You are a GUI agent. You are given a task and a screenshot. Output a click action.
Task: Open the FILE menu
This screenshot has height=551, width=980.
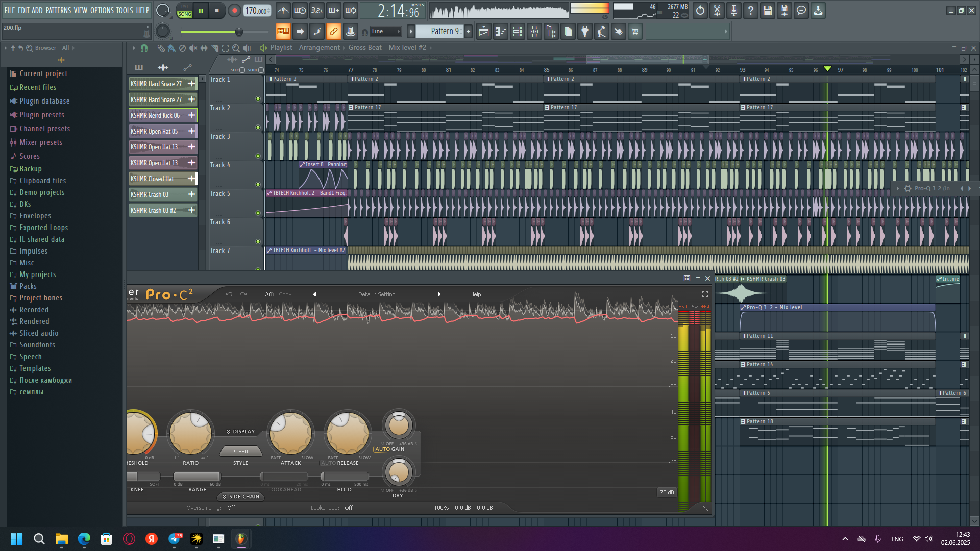(x=10, y=10)
